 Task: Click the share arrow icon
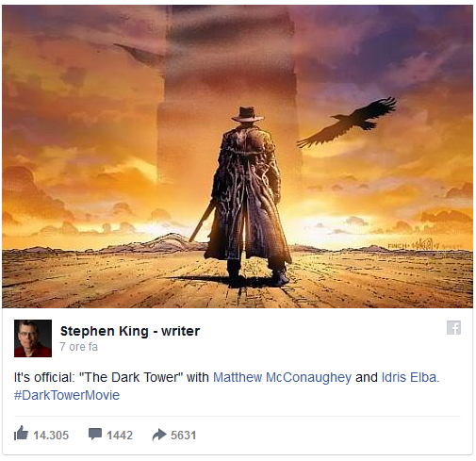(x=159, y=435)
